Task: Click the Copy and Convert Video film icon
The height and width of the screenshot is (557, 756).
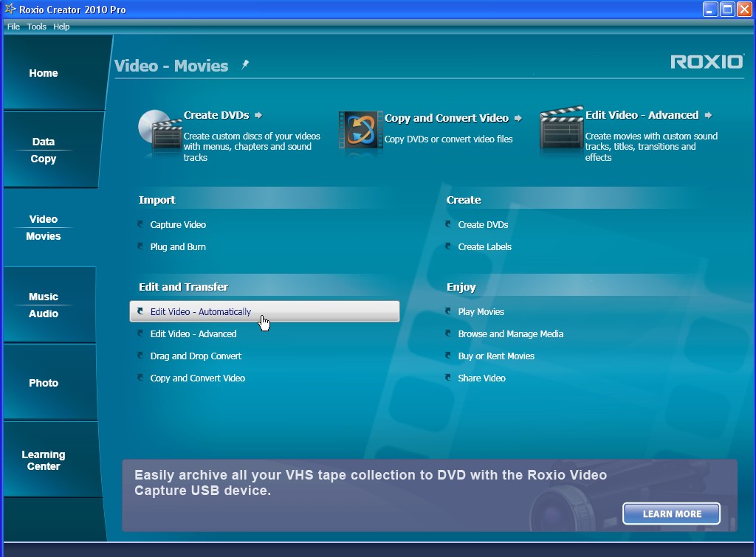Action: [x=360, y=130]
